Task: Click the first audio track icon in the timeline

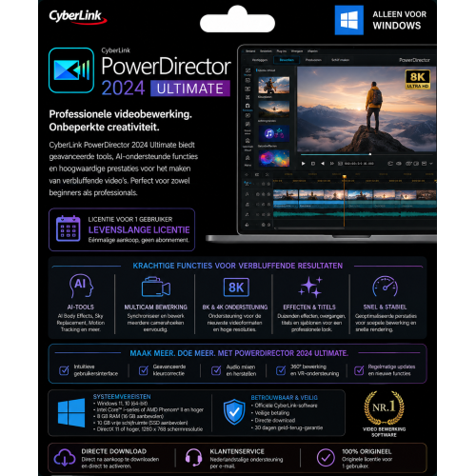Action: pos(247,194)
